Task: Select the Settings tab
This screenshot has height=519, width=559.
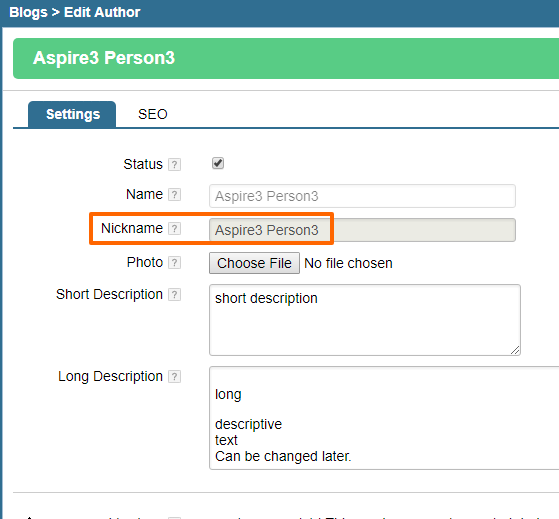Action: click(72, 114)
